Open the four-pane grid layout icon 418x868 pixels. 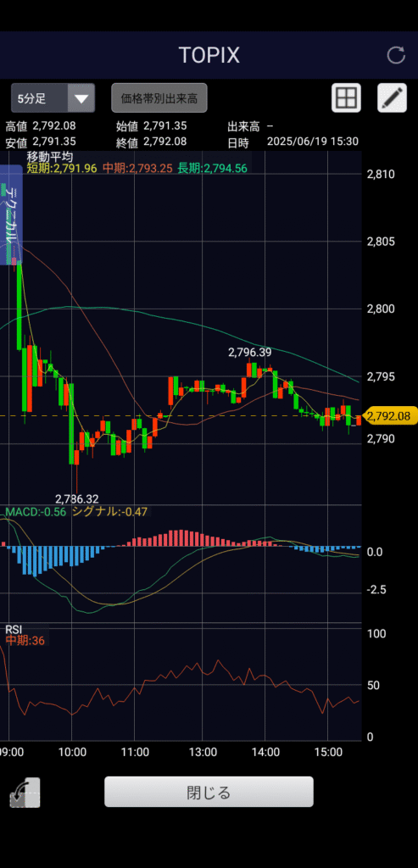(x=346, y=98)
